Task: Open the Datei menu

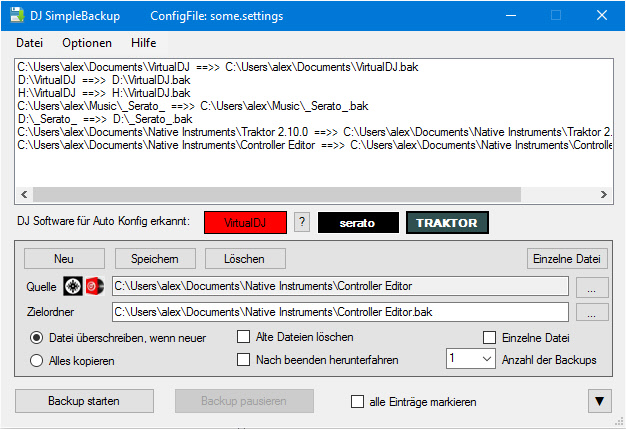Action: pos(29,43)
